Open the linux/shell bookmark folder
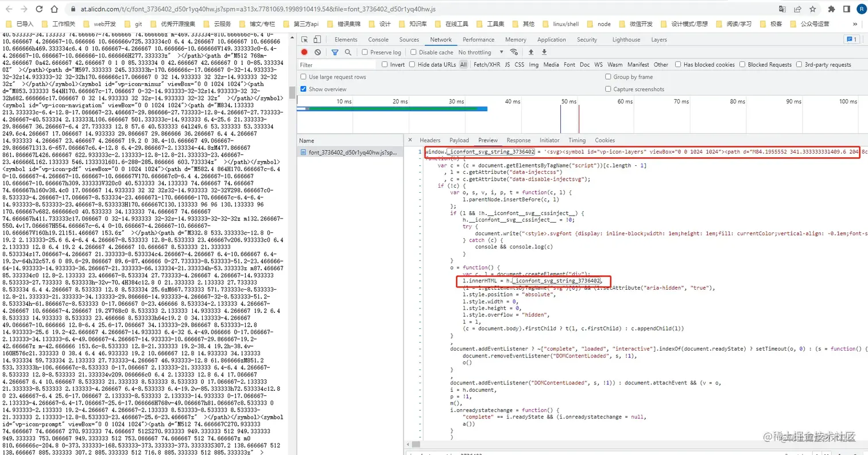This screenshot has width=868, height=455. (x=560, y=24)
